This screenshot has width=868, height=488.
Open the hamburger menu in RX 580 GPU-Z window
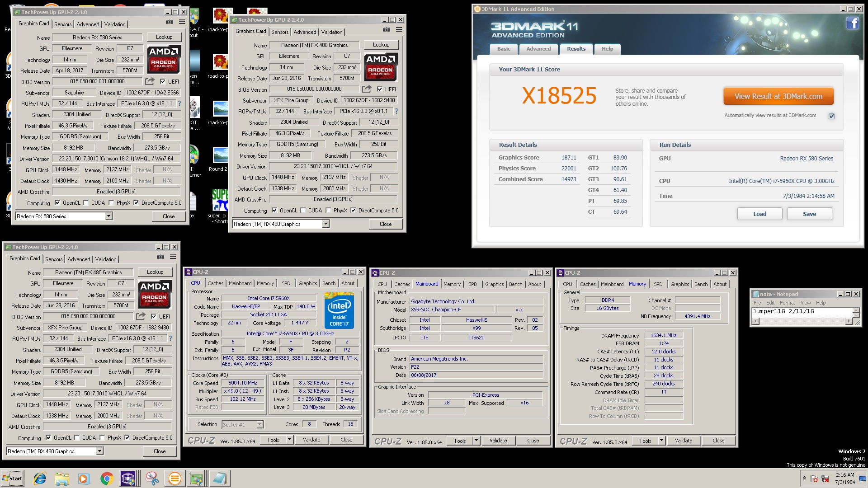[182, 22]
